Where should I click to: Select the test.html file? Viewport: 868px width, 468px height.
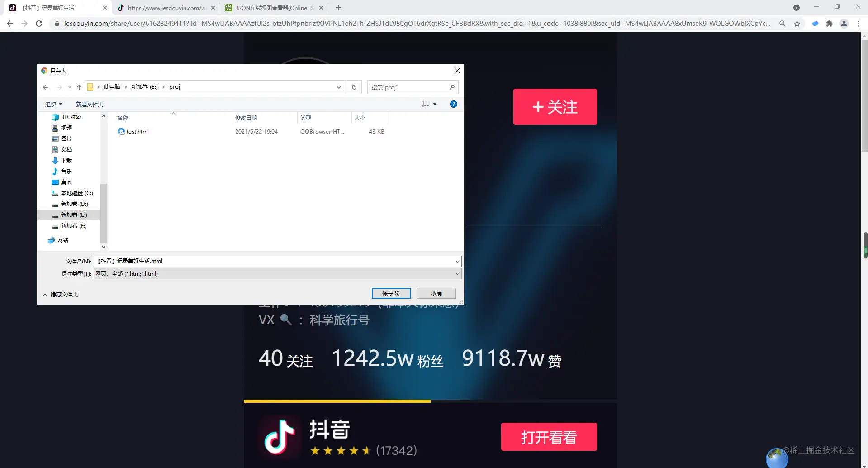tap(138, 132)
